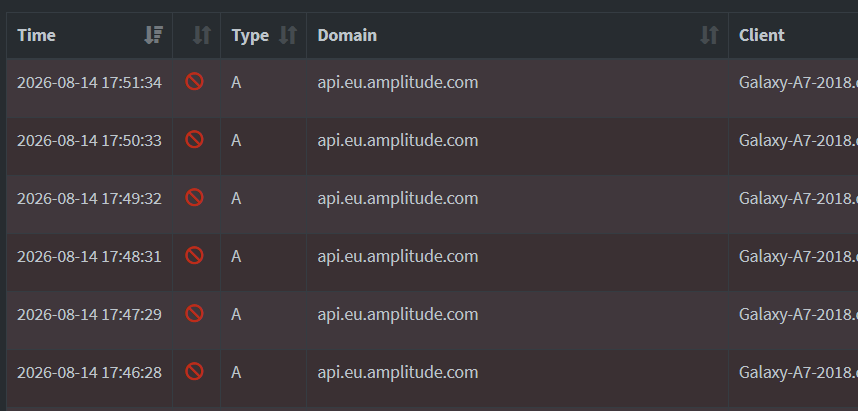Sort by the status column header icon

click(x=202, y=35)
